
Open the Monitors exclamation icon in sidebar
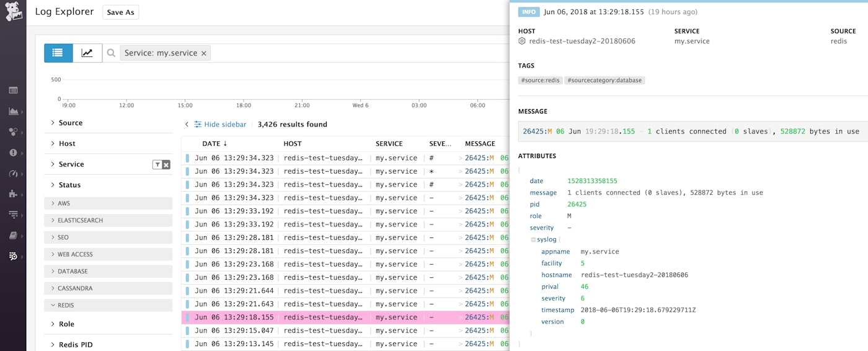point(13,153)
